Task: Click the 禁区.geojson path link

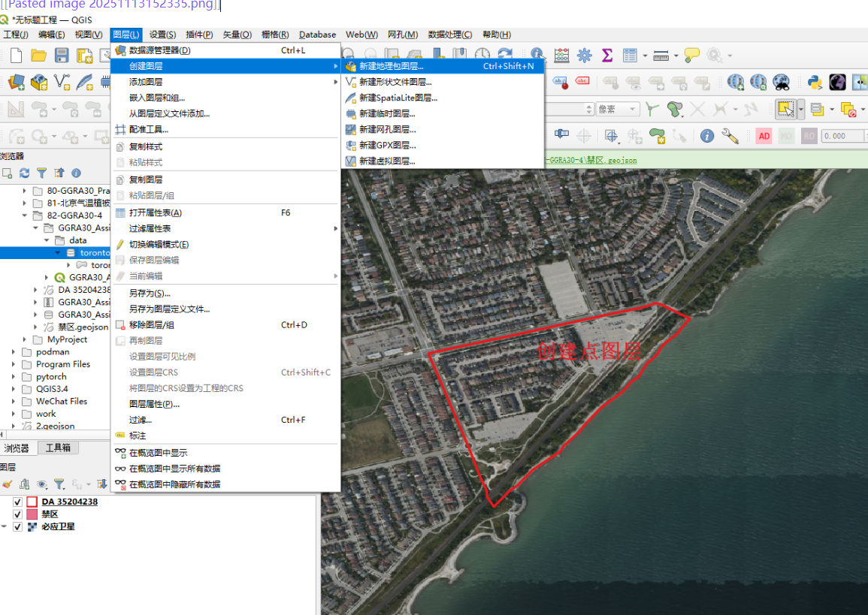Action: 591,161
